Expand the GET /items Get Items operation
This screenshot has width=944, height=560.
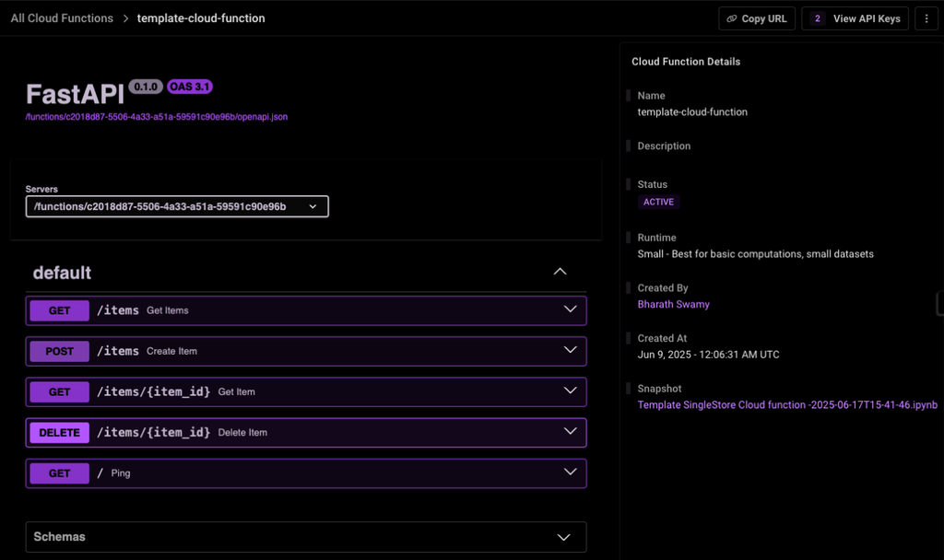pyautogui.click(x=570, y=309)
